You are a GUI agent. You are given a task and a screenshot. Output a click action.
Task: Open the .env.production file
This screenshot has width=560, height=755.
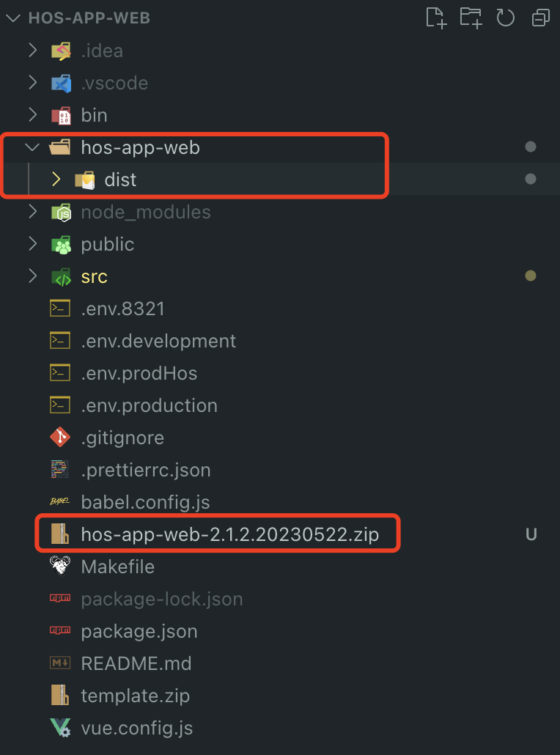click(x=149, y=405)
